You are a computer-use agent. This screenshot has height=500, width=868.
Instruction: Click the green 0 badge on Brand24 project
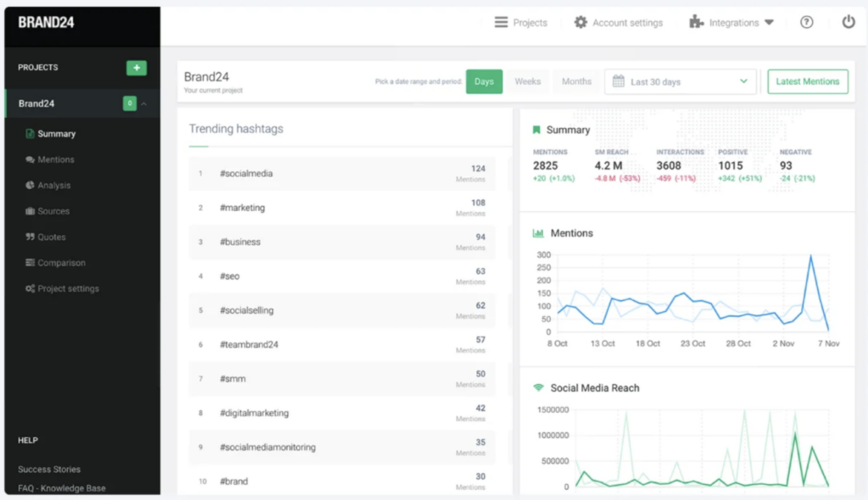click(x=130, y=103)
